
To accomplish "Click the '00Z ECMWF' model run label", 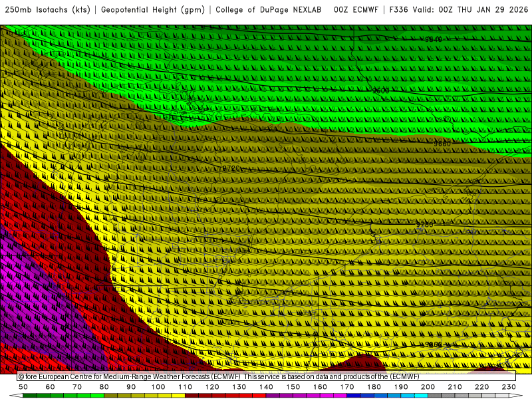I will [356, 10].
